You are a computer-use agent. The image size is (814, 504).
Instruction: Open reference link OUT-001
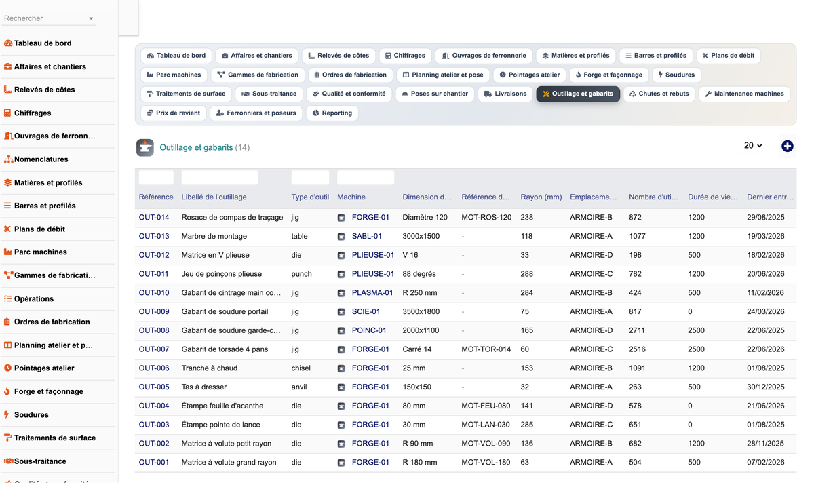[154, 463]
